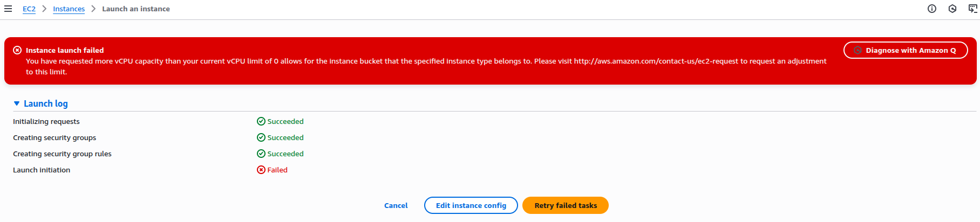This screenshot has width=980, height=222.
Task: Retry failed tasks
Action: (566, 205)
